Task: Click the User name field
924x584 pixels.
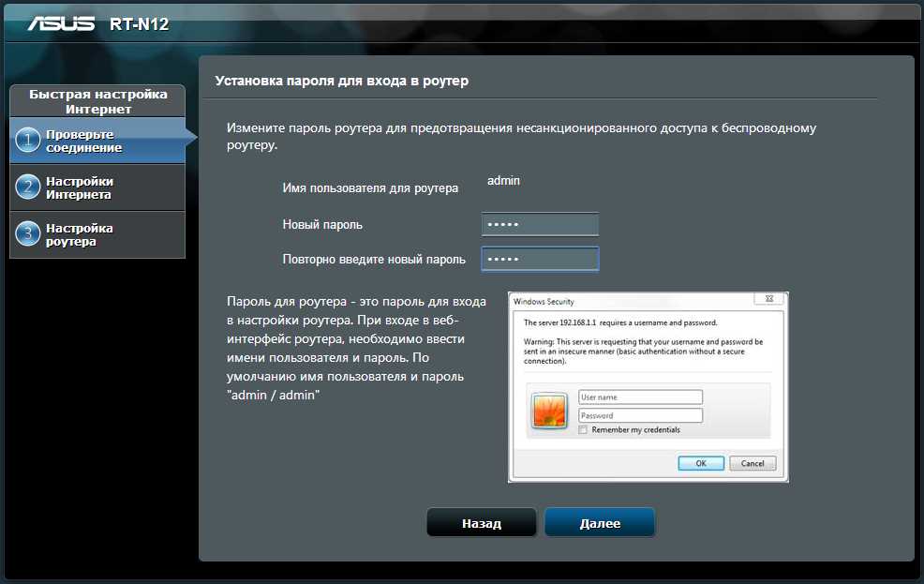Action: pos(640,397)
